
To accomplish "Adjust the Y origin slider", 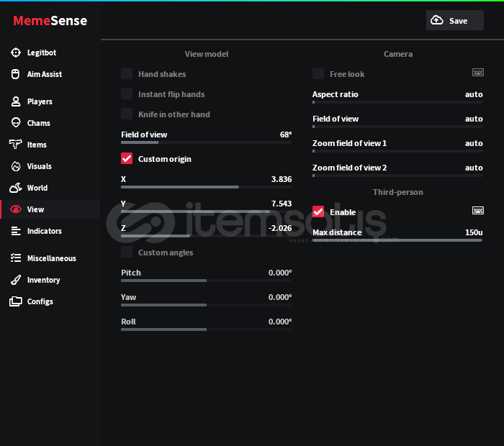I will (207, 211).
